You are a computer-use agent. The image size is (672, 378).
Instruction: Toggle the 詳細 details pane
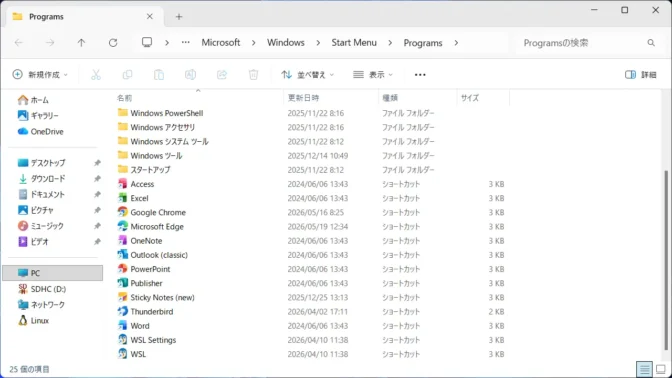click(x=641, y=75)
